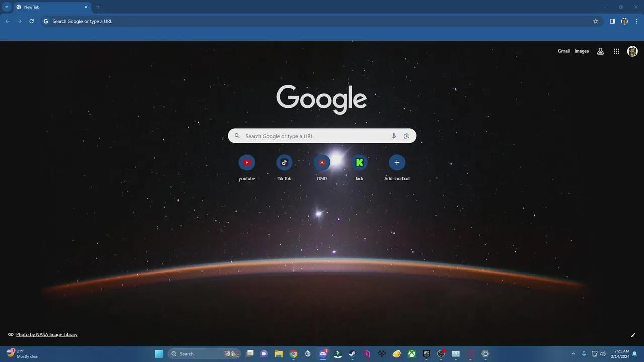Viewport: 644px width, 362px height.
Task: Open the Photo by NASA Image Library link
Action: [x=47, y=334]
